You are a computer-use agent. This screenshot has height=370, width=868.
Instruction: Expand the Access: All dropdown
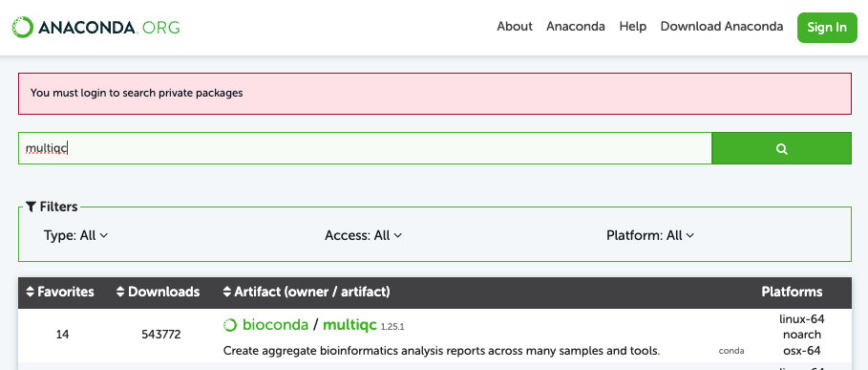pyautogui.click(x=363, y=235)
